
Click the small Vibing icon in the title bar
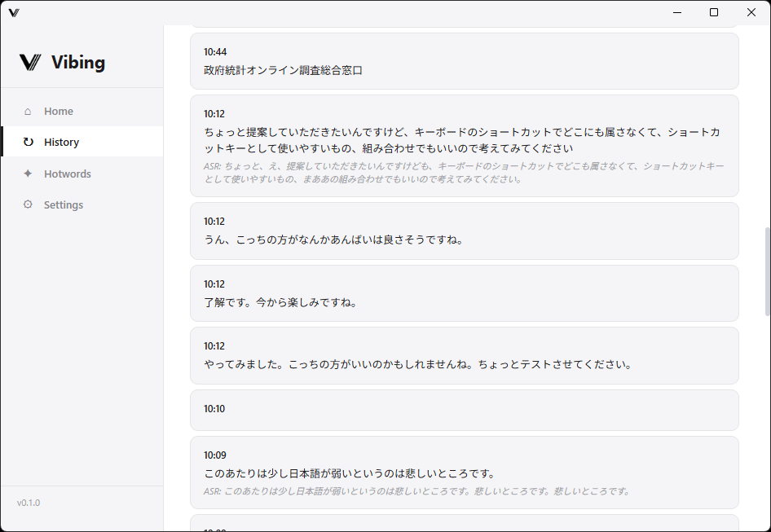(13, 12)
